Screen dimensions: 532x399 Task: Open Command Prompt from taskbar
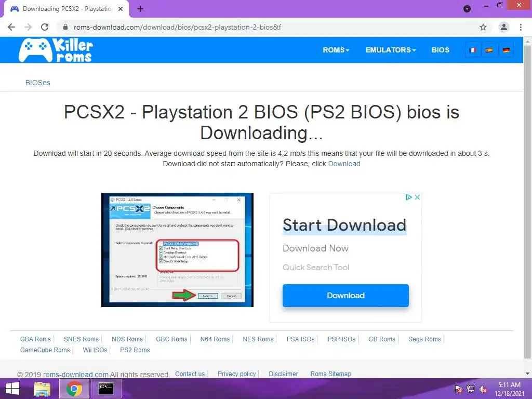(106, 389)
